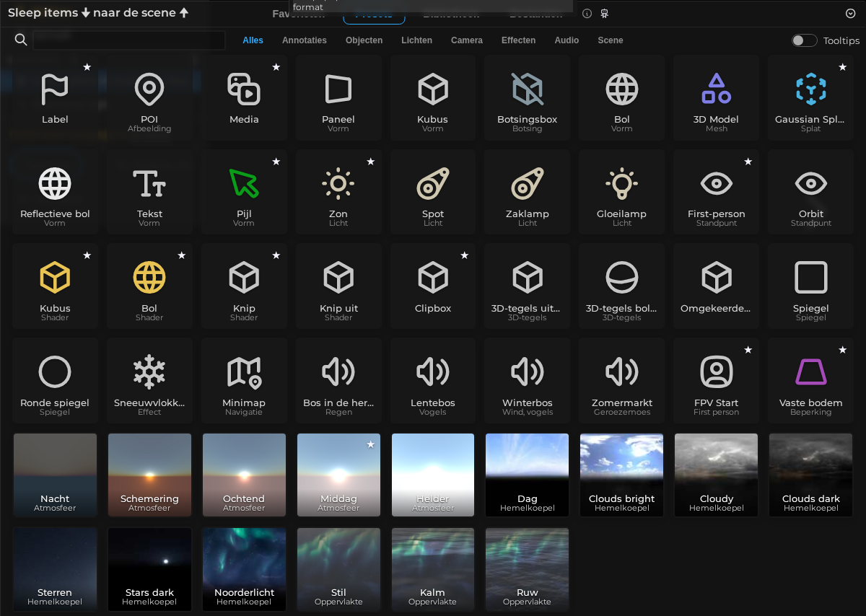Filter by Annotaties
This screenshot has height=616, width=866.
(x=305, y=40)
